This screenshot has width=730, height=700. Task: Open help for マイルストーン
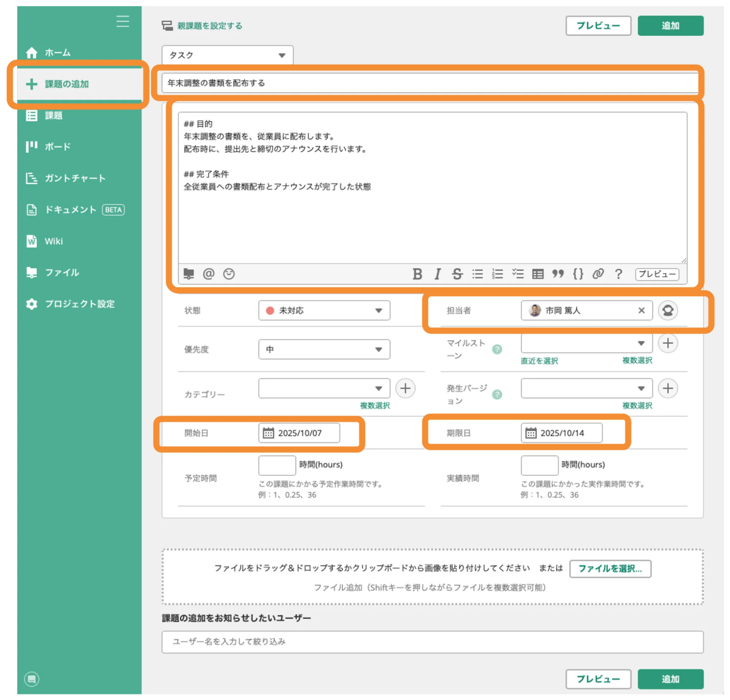coord(497,349)
